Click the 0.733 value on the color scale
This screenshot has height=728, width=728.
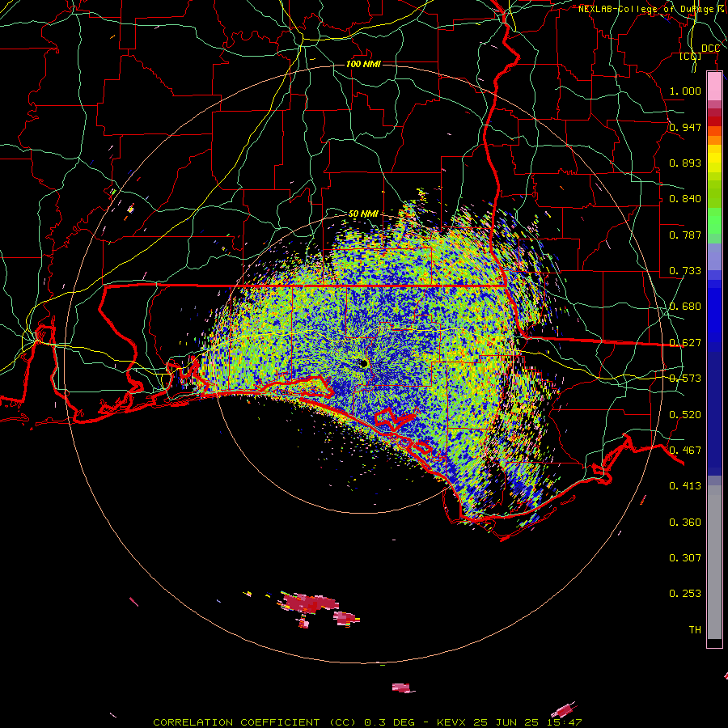coord(685,271)
